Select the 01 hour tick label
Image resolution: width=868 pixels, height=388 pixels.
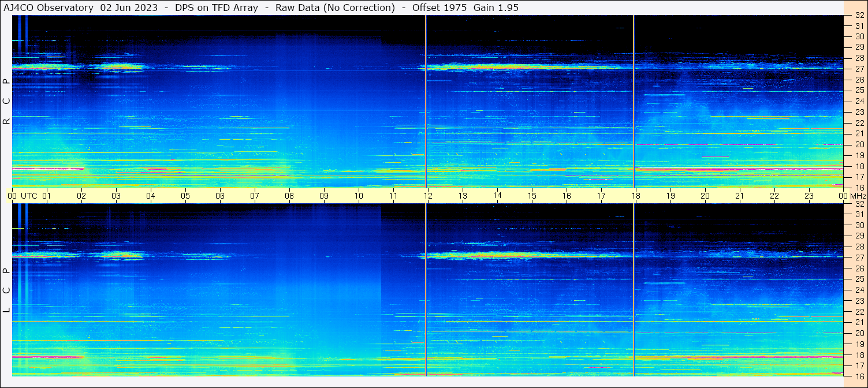click(x=47, y=196)
